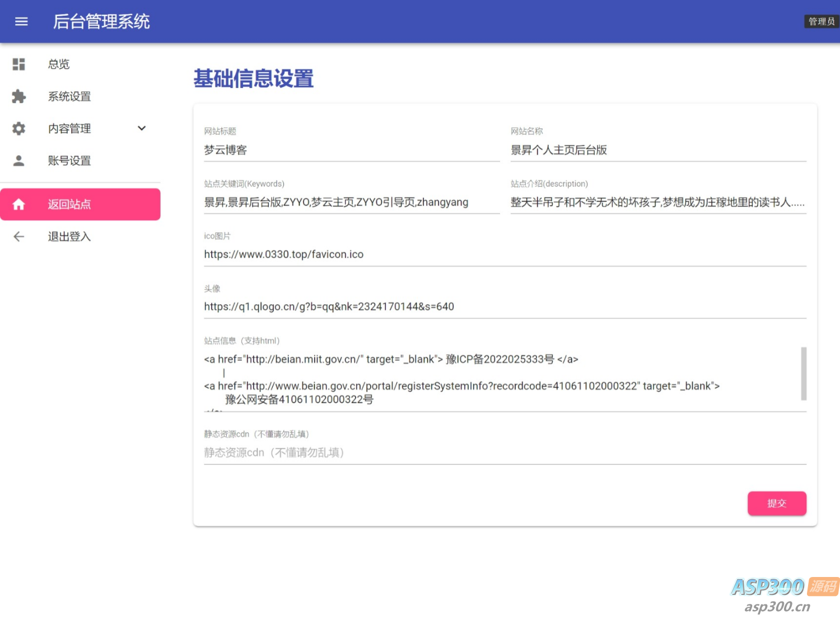
Task: Click the 头像 avatar URL field
Action: [504, 306]
